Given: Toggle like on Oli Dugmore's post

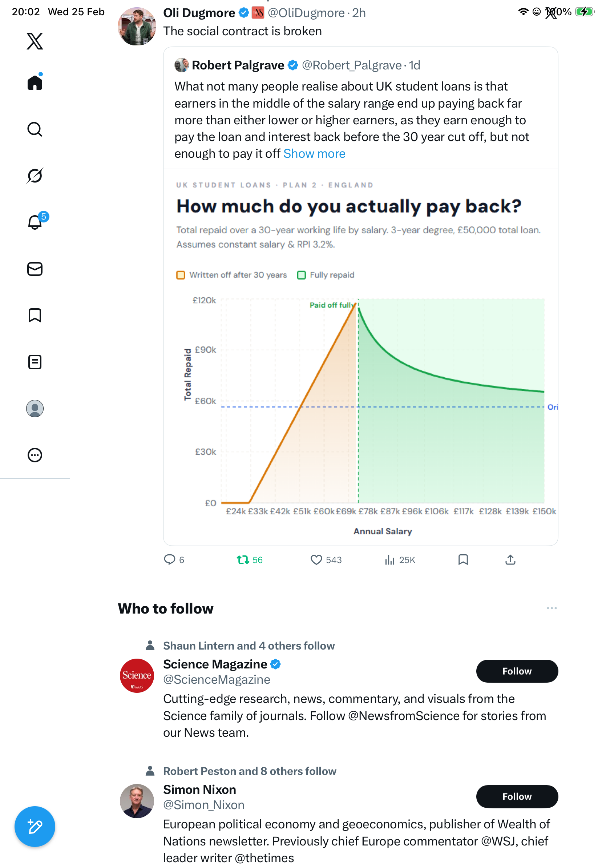Looking at the screenshot, I should 316,559.
